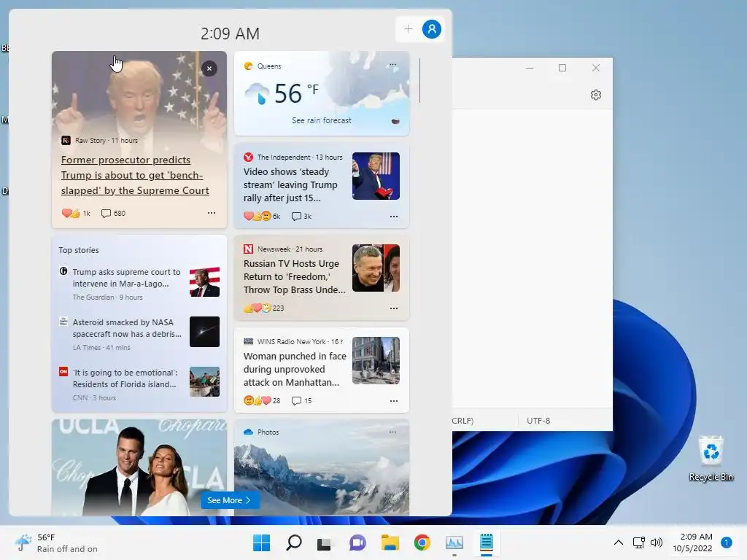Open options for Newsweek story
This screenshot has height=560, width=747.
[393, 308]
